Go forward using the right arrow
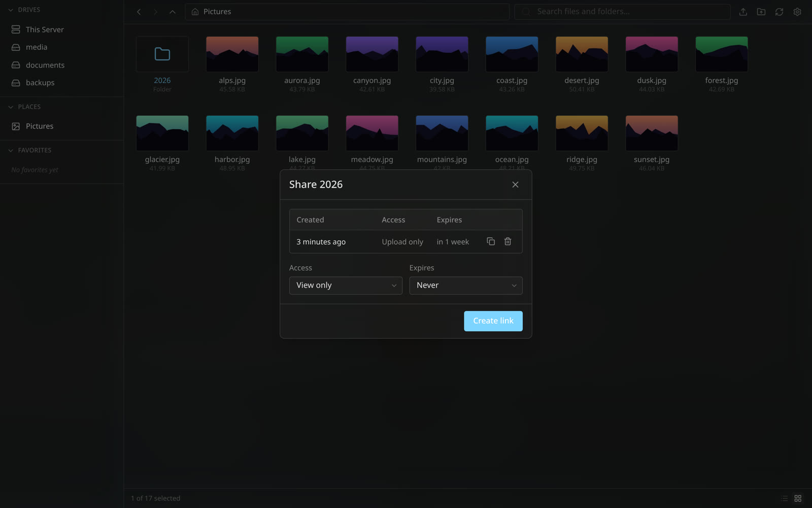The image size is (812, 508). coord(155,12)
